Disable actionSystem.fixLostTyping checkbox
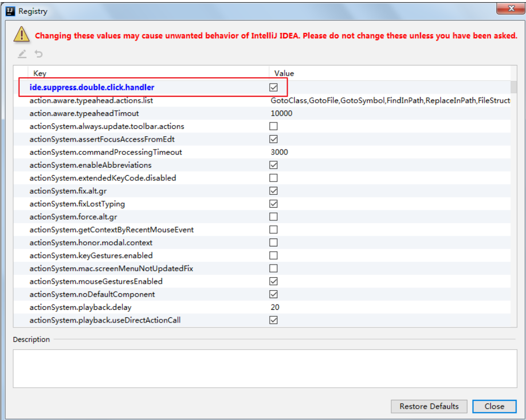Viewport: 526px width, 420px height. [x=273, y=204]
